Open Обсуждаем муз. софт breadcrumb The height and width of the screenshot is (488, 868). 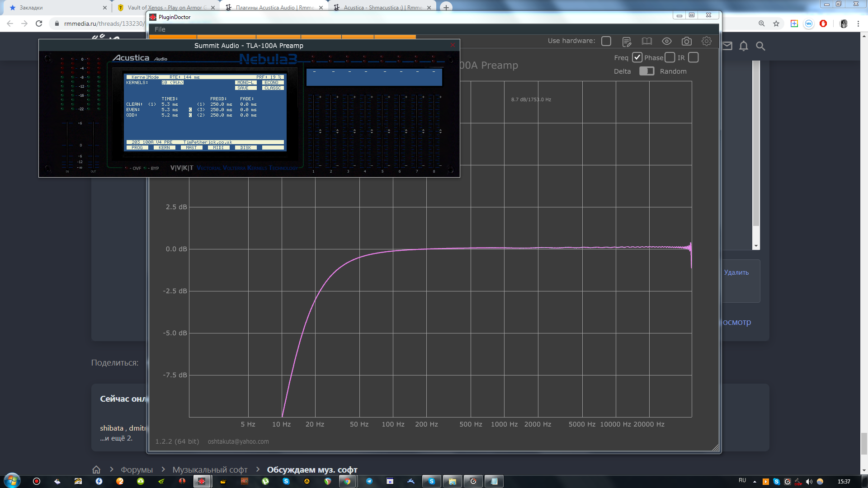tap(312, 470)
